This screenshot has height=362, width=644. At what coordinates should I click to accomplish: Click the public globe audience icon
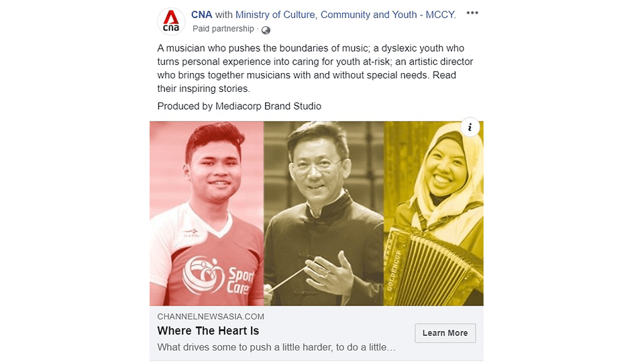266,30
